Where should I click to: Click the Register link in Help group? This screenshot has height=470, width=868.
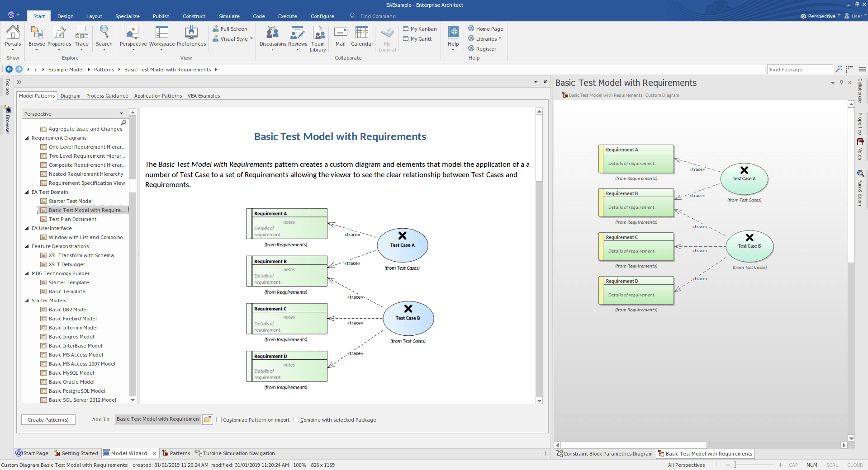tap(486, 49)
